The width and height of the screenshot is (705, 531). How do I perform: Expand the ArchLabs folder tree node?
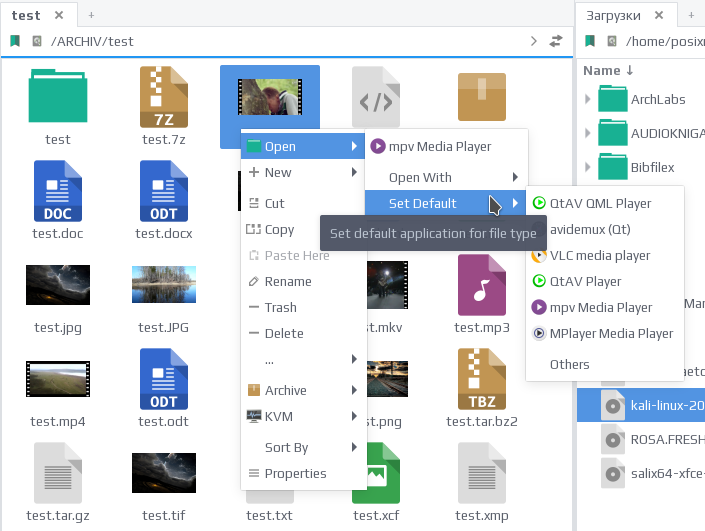coord(587,99)
